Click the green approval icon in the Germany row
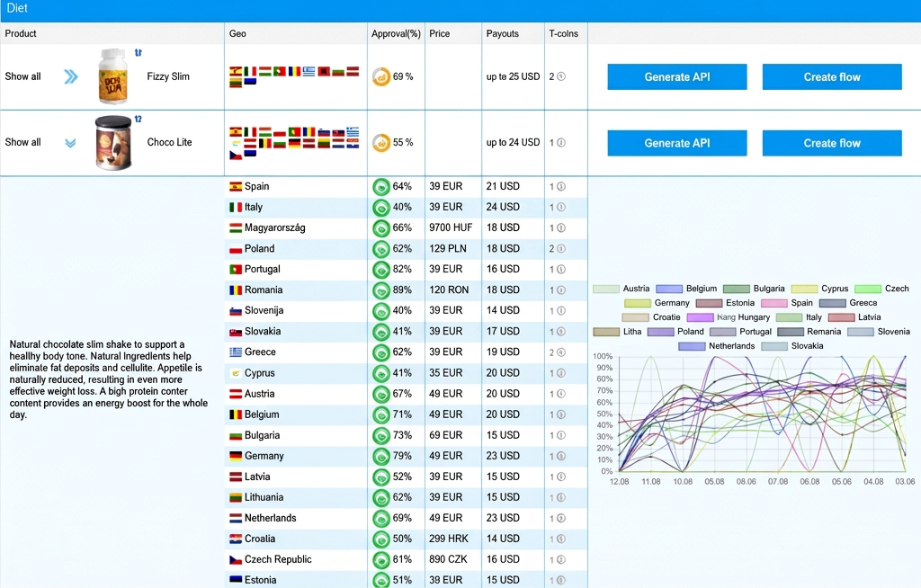Viewport: 921px width, 588px height. click(x=381, y=456)
